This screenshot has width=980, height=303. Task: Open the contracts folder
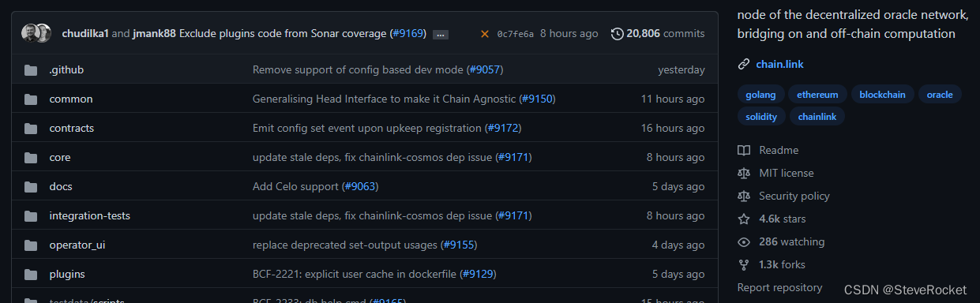(x=72, y=128)
